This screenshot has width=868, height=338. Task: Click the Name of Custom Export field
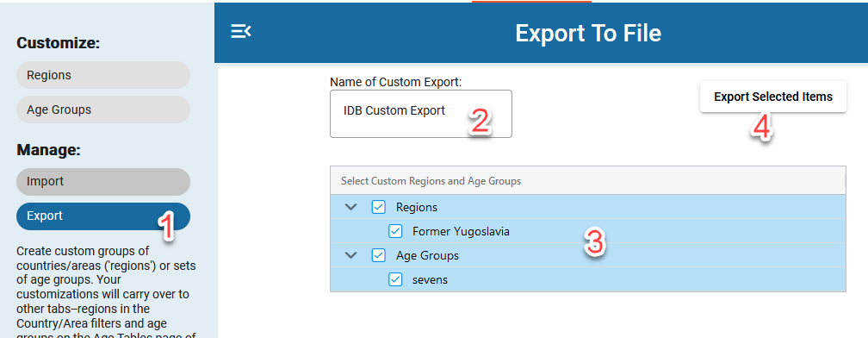click(x=421, y=114)
